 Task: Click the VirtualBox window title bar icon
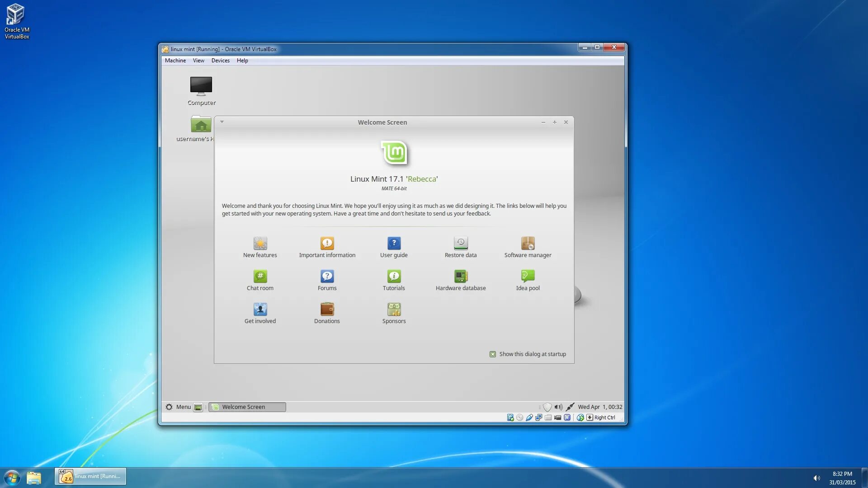pos(165,49)
